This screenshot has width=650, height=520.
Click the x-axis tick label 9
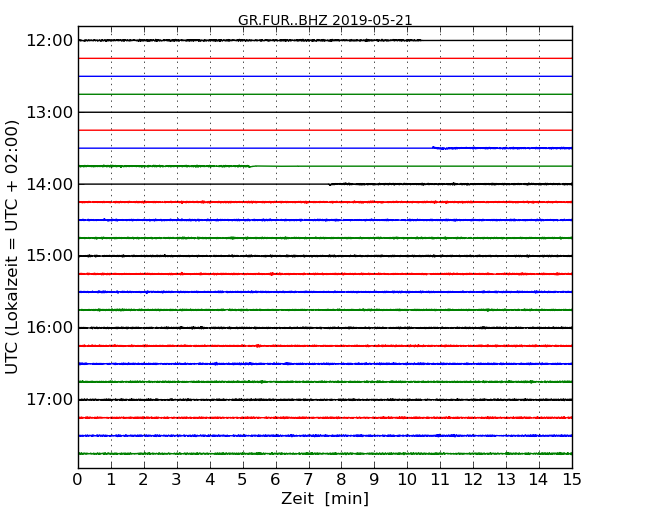(x=374, y=480)
